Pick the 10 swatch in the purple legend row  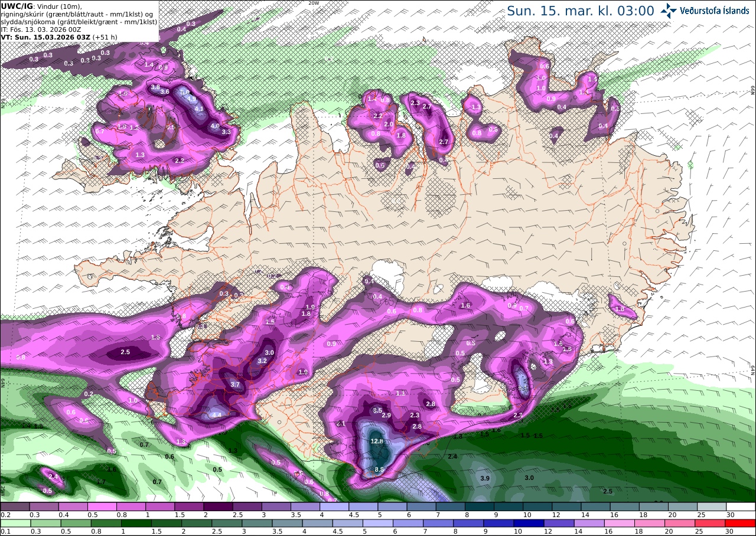[537, 506]
